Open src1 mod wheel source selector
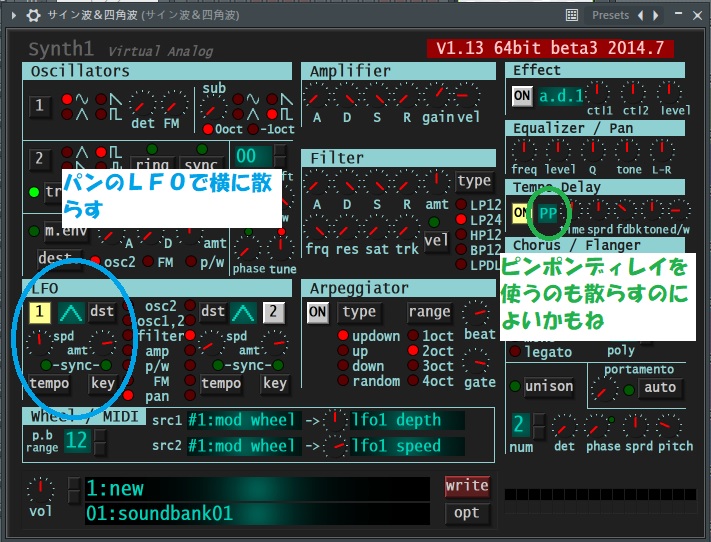 coord(244,420)
